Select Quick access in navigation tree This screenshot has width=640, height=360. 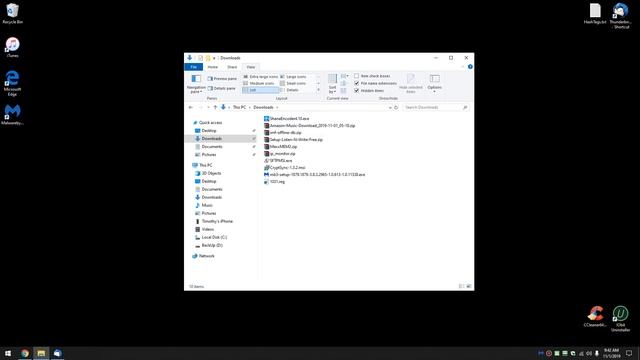tap(210, 122)
